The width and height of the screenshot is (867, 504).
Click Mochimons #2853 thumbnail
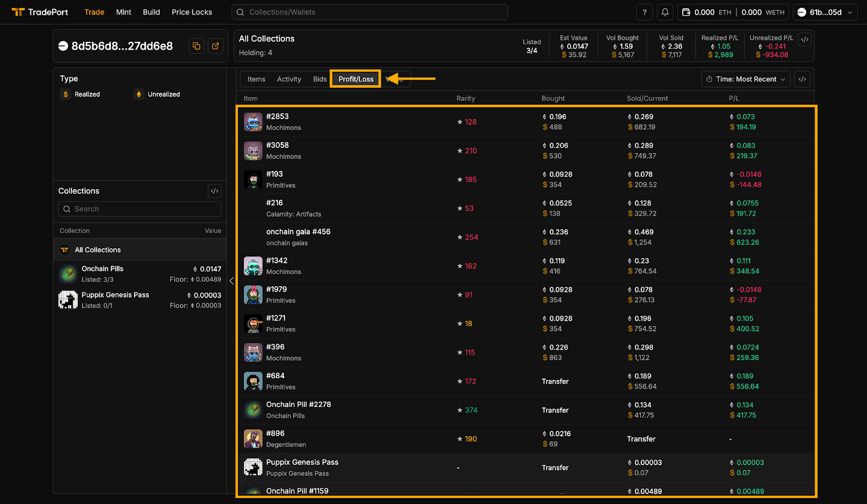pyautogui.click(x=253, y=122)
